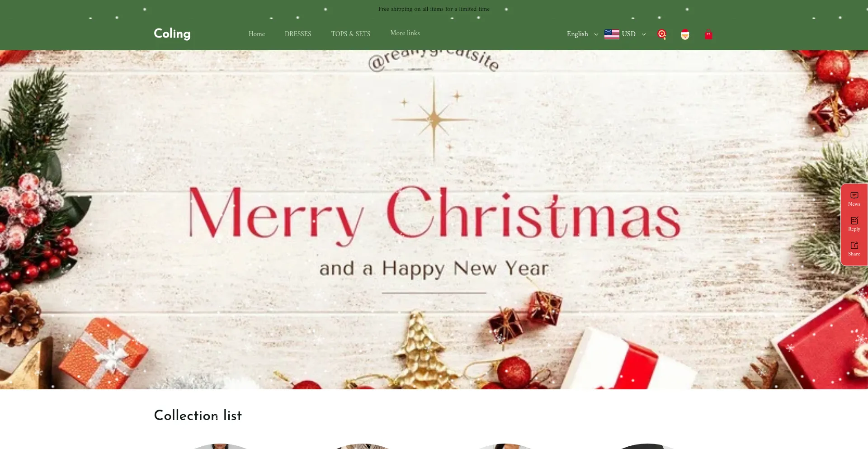Open the red shopping bag cart
868x449 pixels.
click(x=708, y=34)
